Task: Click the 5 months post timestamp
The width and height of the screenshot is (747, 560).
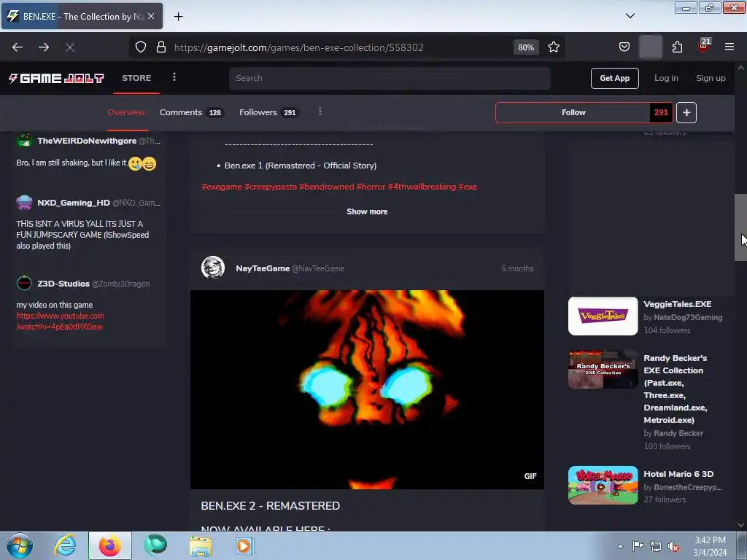Action: pos(517,268)
